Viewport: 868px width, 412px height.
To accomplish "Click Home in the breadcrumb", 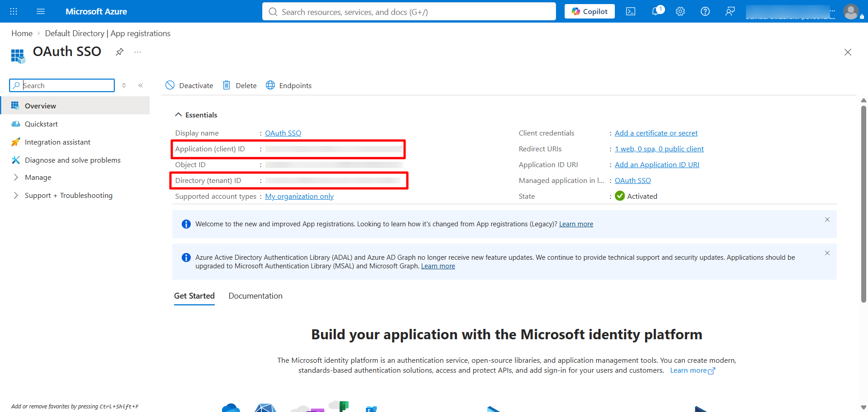I will pos(22,33).
